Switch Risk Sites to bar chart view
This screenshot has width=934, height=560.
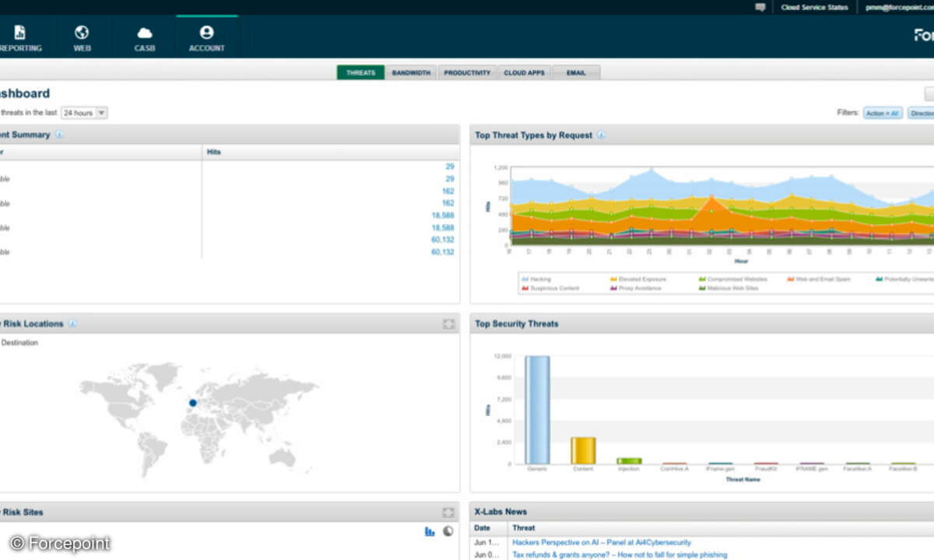(x=430, y=531)
